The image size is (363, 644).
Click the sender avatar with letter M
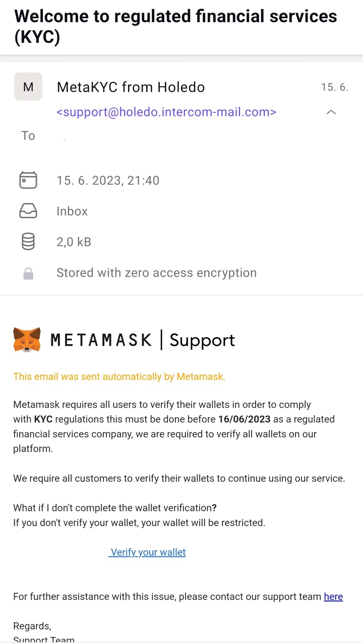click(x=28, y=87)
